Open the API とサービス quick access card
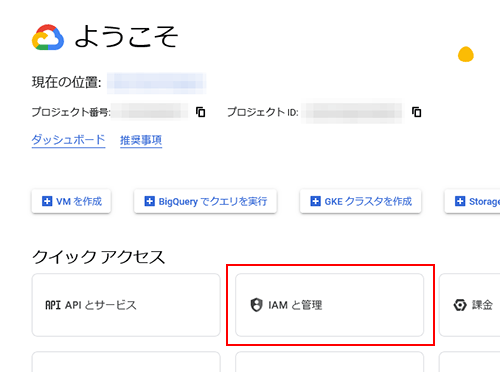500x372 pixels. pyautogui.click(x=126, y=305)
